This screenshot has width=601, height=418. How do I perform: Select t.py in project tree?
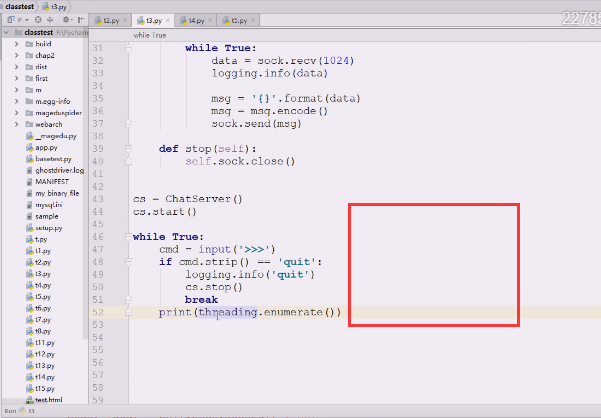[x=41, y=239]
